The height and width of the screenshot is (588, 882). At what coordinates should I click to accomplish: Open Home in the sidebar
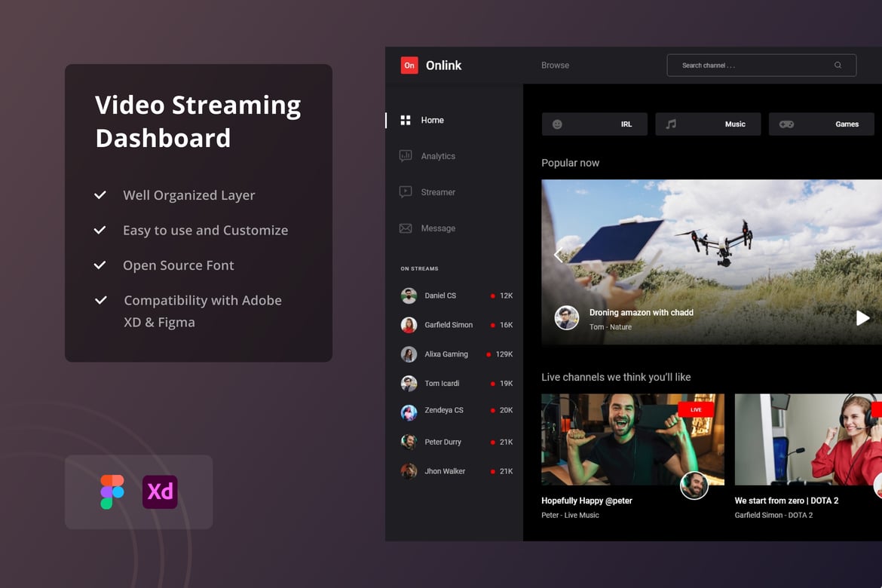click(x=432, y=120)
